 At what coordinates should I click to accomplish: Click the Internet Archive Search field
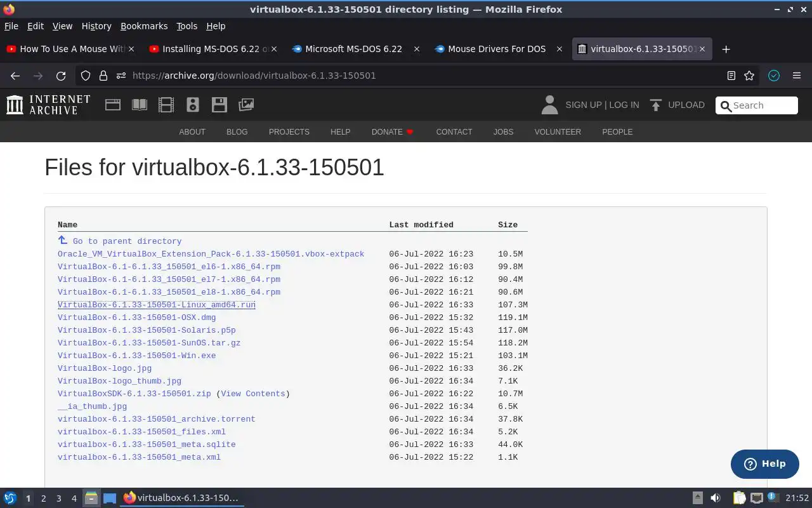[757, 105]
